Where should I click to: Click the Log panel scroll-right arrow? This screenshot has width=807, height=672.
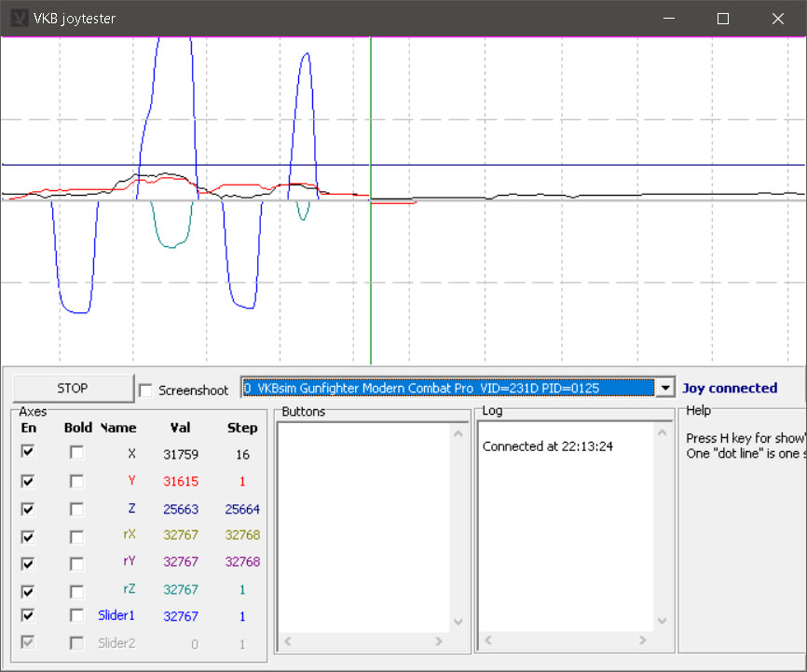tap(642, 640)
